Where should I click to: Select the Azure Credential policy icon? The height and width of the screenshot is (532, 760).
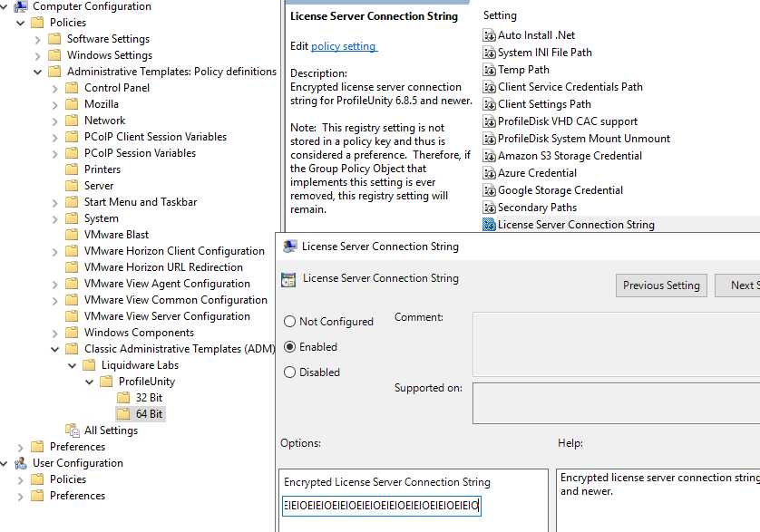[x=489, y=173]
